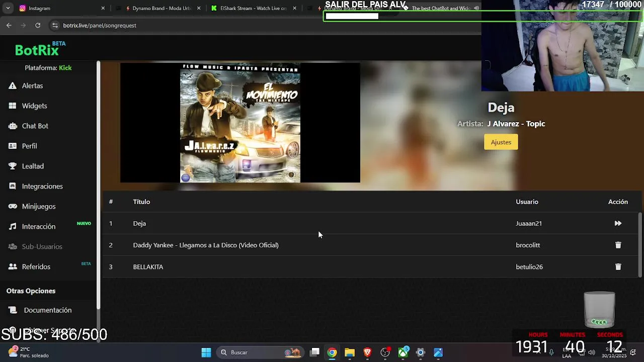Open the weather widget showing 21°C
644x362 pixels.
tap(29, 352)
